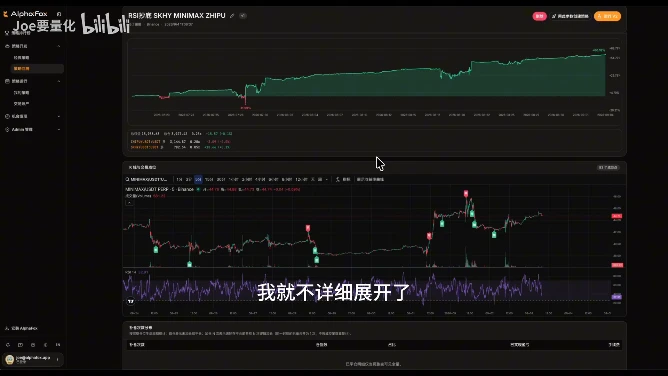Open the MINIMAXUSDT symbol search box
The image size is (668, 376).
coord(147,179)
